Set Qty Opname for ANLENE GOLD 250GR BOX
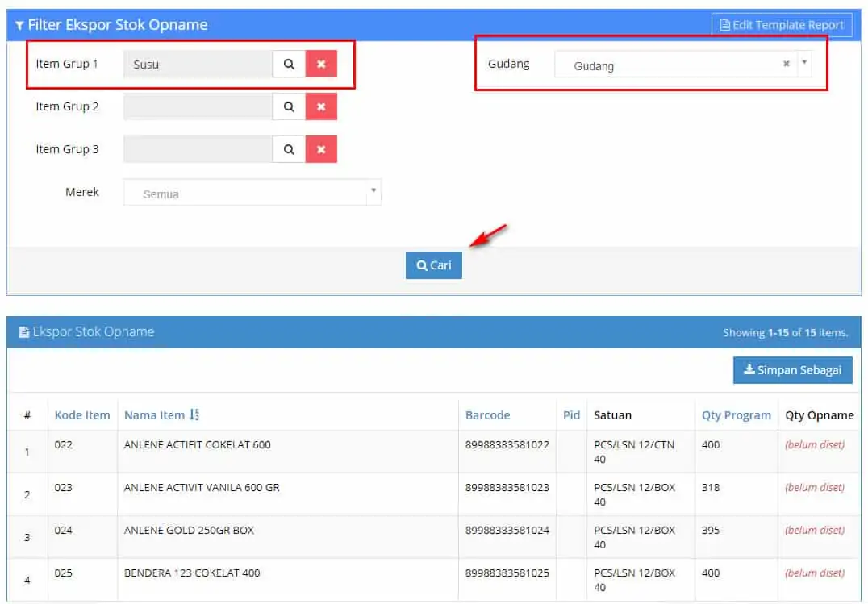868x604 pixels. [x=815, y=530]
